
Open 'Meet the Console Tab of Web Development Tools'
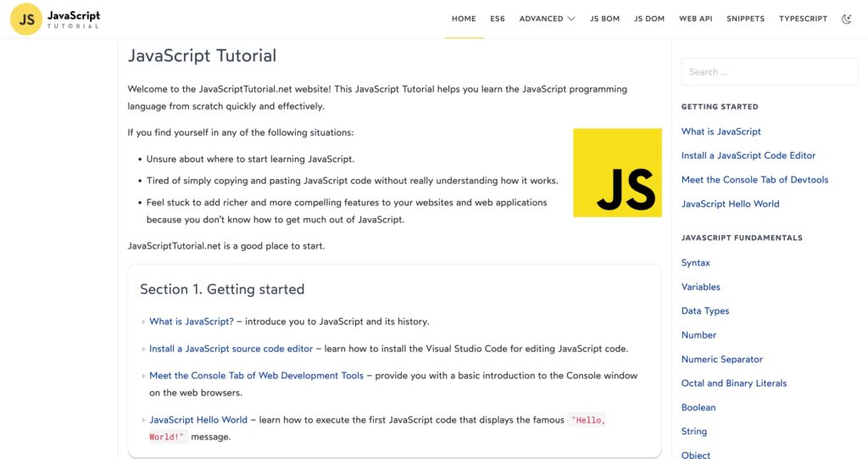[x=256, y=375]
